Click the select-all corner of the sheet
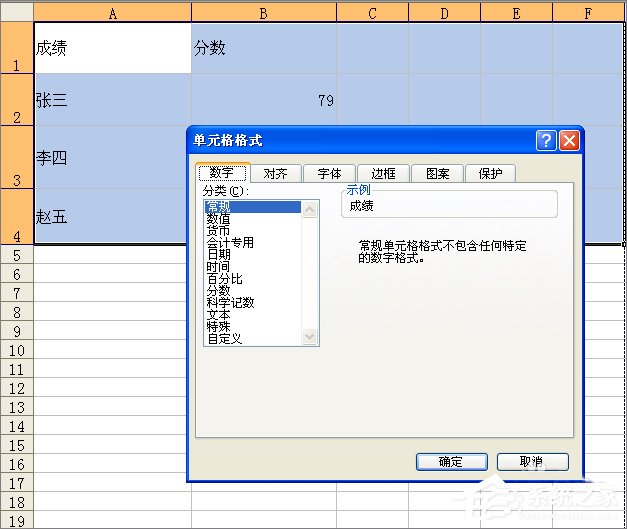627x529 pixels. click(x=16, y=12)
